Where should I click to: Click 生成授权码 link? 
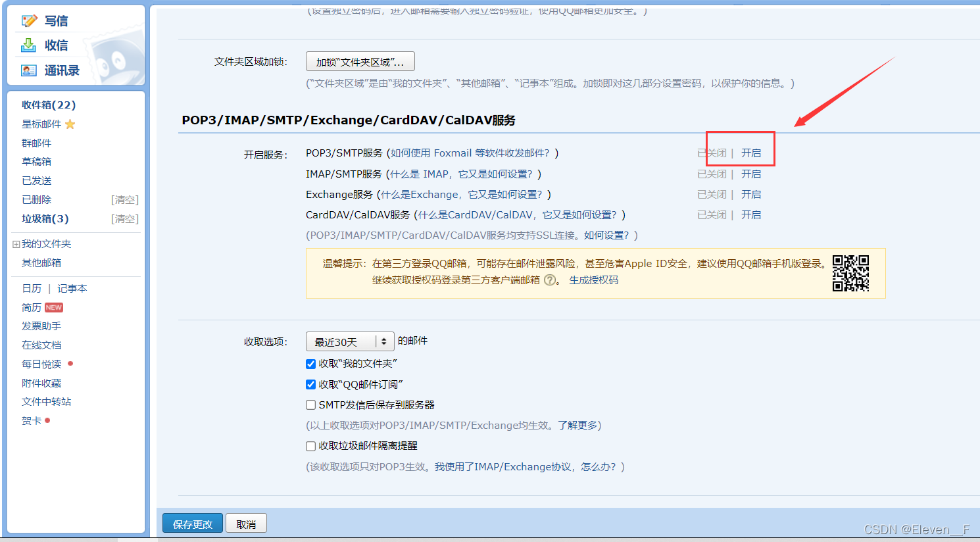coord(594,280)
